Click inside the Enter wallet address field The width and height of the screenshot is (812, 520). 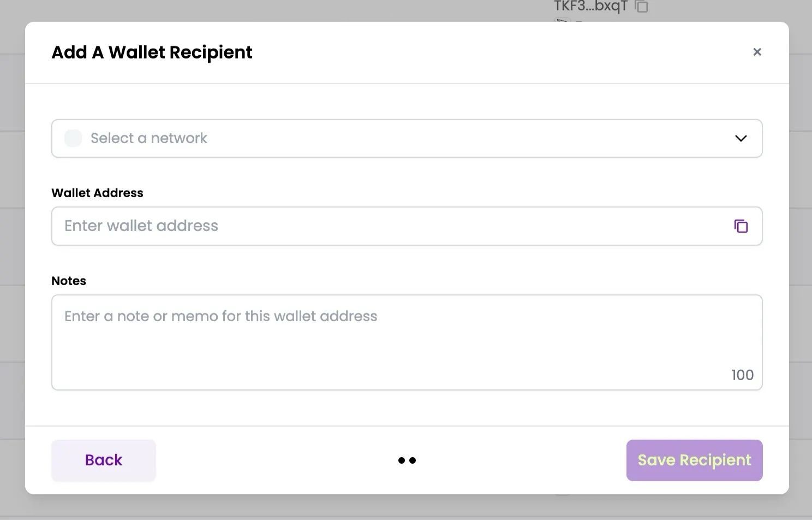(382, 226)
